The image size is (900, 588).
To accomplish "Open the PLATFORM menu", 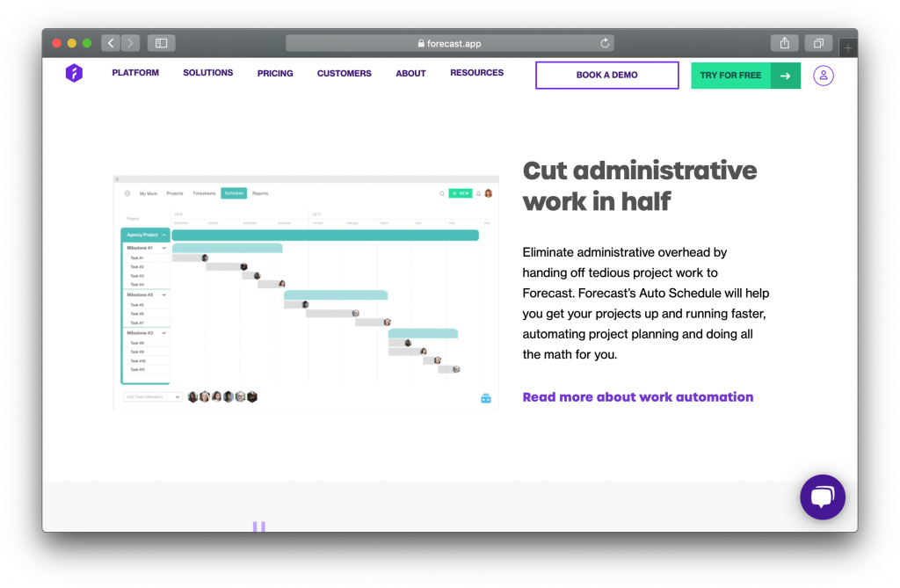I will pos(135,73).
